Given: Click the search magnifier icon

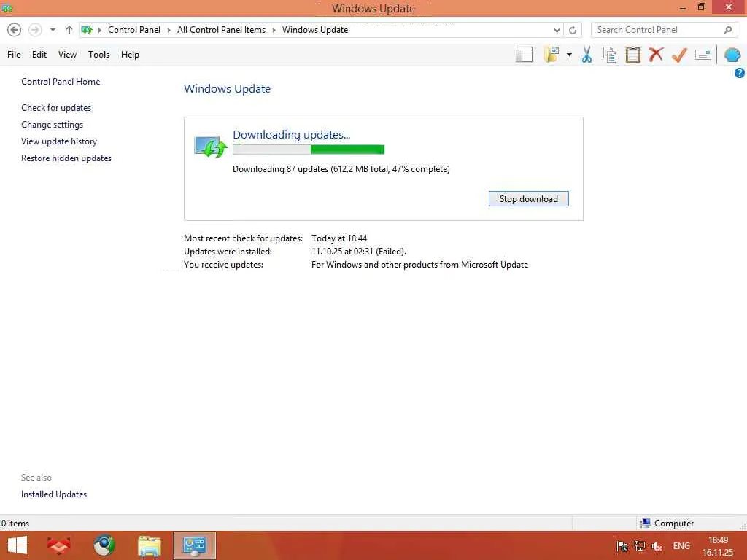Looking at the screenshot, I should (x=727, y=30).
